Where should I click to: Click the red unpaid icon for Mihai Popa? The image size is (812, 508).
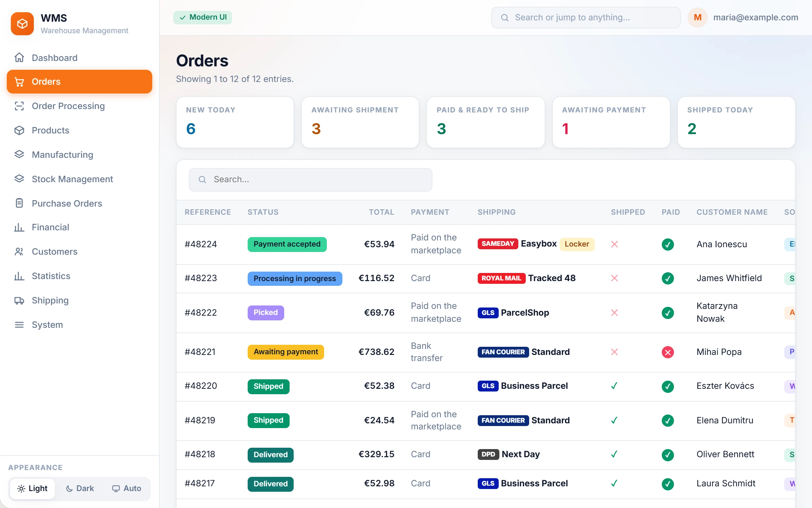pos(668,352)
